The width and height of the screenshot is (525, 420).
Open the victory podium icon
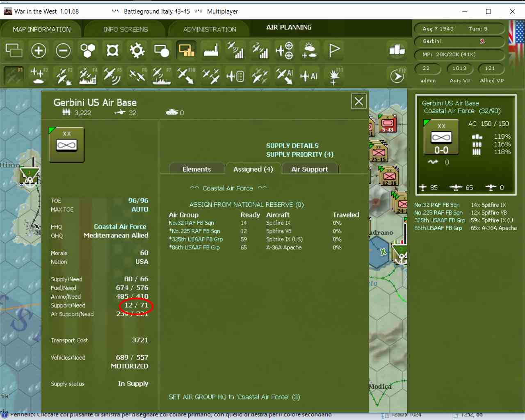[397, 50]
